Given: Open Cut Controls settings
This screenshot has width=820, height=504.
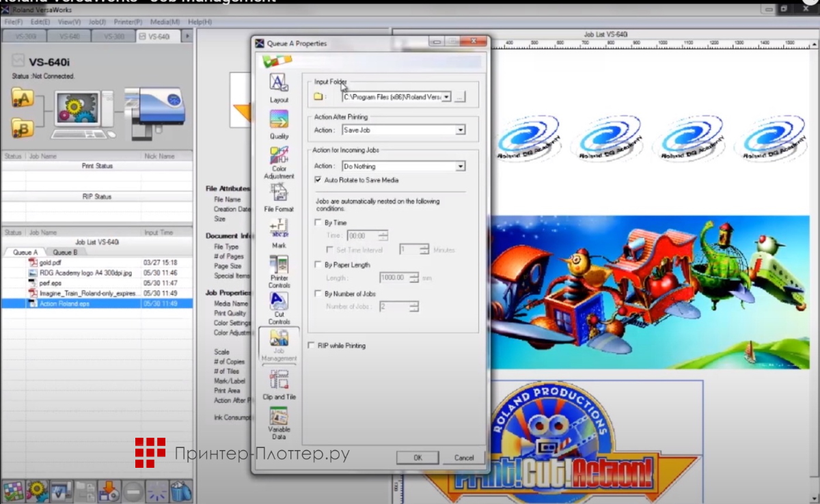Looking at the screenshot, I should click(279, 304).
